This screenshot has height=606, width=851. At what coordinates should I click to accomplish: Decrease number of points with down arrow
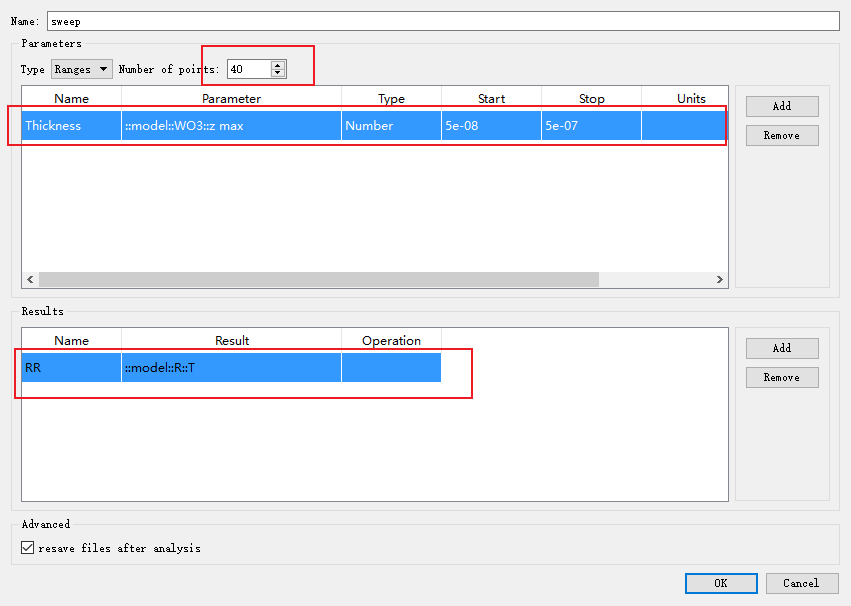coord(278,74)
